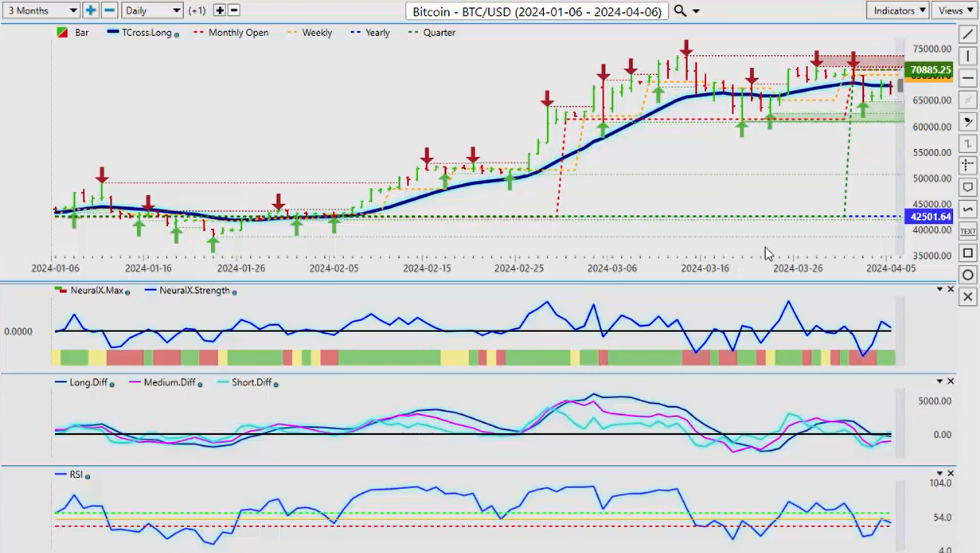Collapse the NeuralX panel with its arrow
Viewport: 980px width, 553px height.
940,289
